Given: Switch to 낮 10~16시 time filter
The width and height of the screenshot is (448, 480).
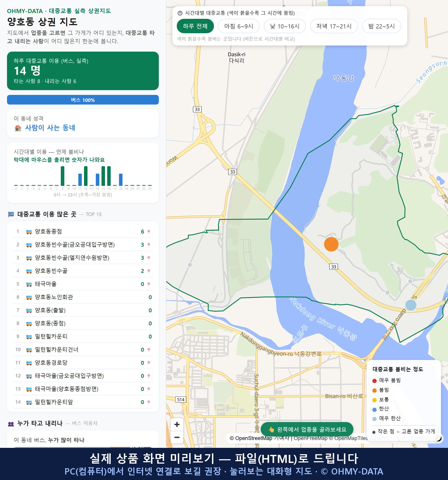Looking at the screenshot, I should pyautogui.click(x=285, y=26).
